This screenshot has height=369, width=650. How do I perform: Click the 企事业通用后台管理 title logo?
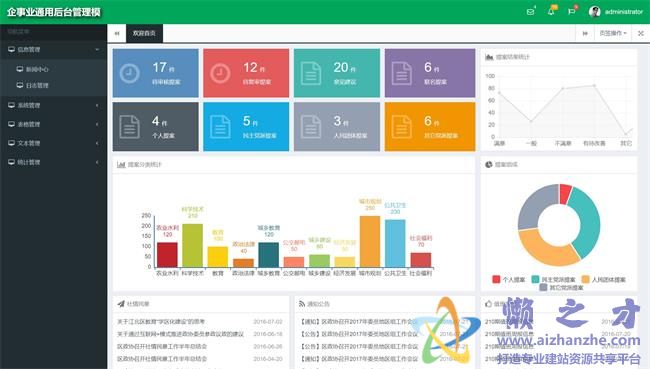point(53,12)
